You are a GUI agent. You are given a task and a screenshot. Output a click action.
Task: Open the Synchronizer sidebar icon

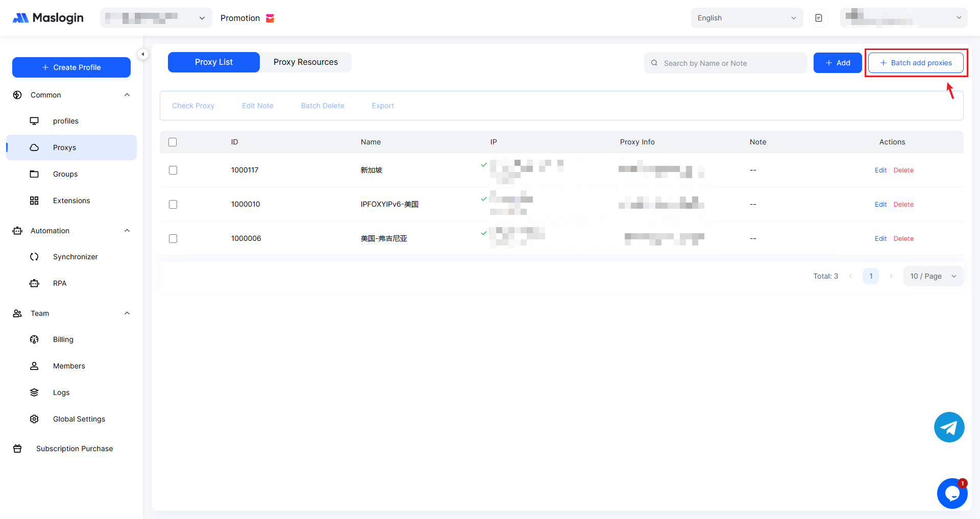tap(34, 257)
